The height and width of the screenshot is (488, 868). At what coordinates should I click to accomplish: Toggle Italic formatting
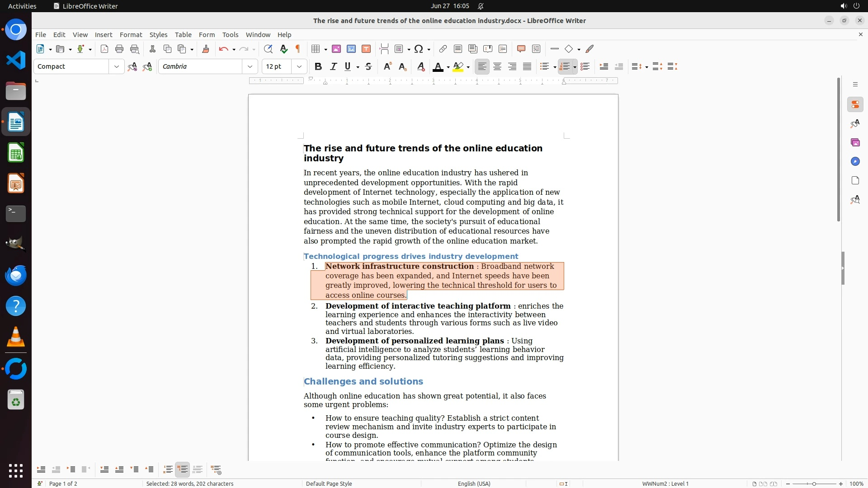333,67
